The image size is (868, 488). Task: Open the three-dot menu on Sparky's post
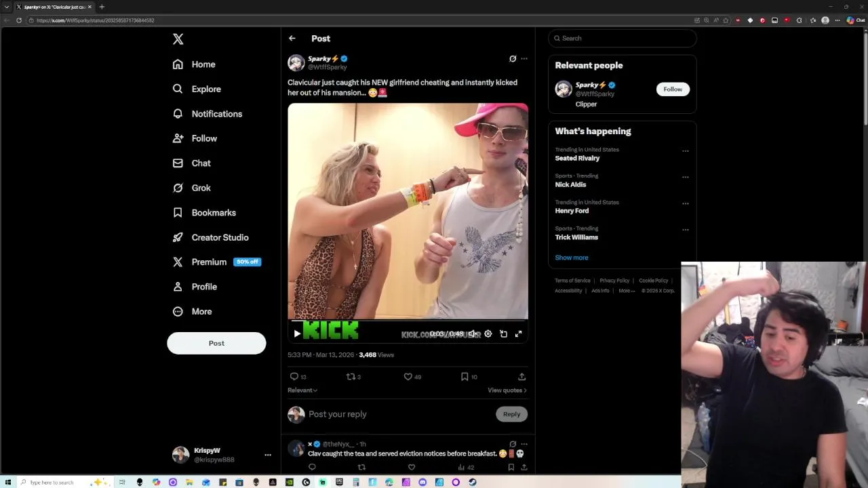coord(524,59)
